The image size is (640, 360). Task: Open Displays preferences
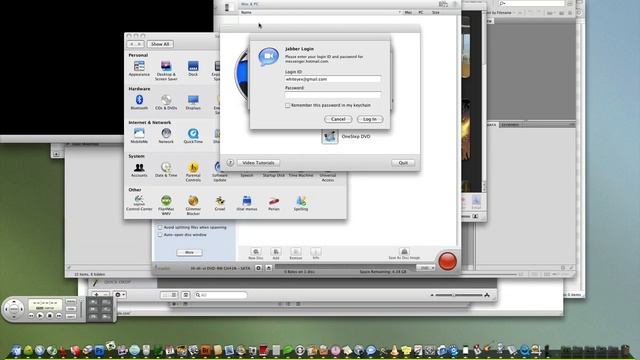tap(193, 102)
